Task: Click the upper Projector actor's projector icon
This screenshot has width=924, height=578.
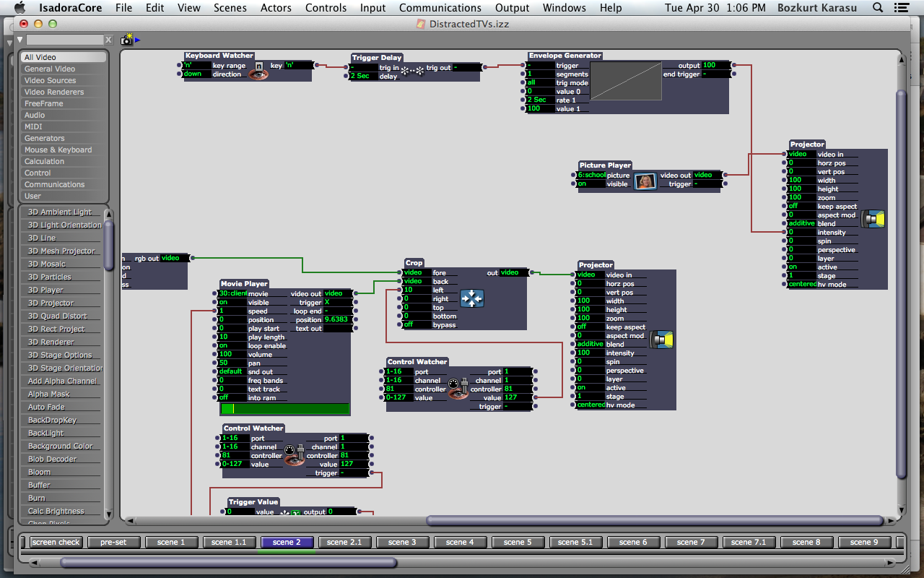Action: (873, 219)
